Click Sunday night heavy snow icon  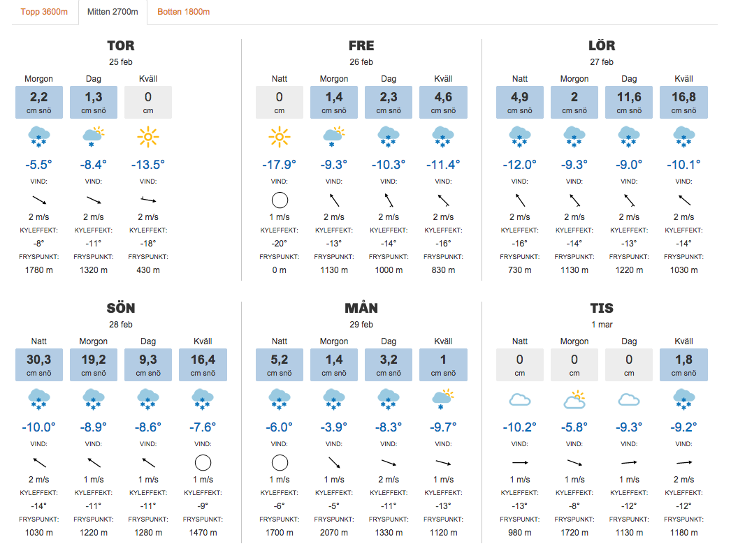[39, 399]
